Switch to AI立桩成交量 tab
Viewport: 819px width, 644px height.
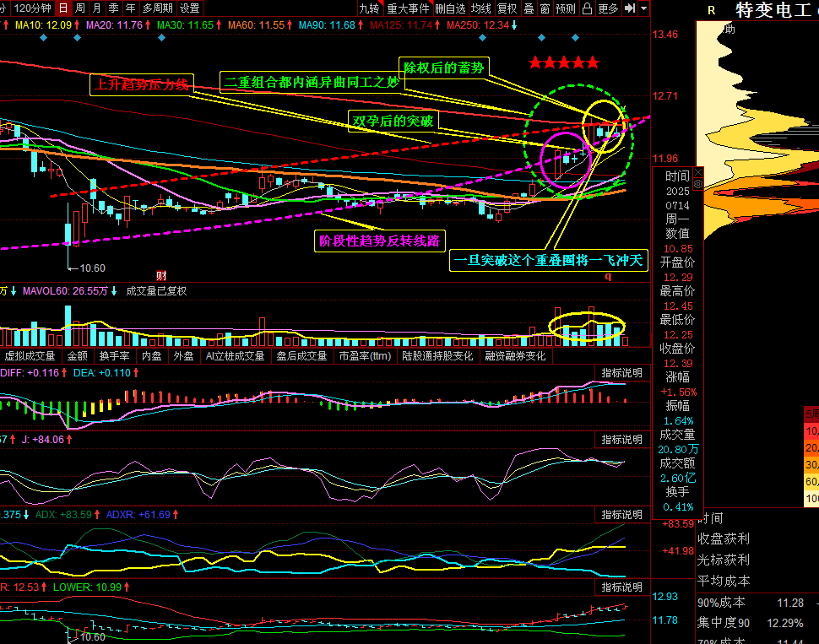click(235, 355)
